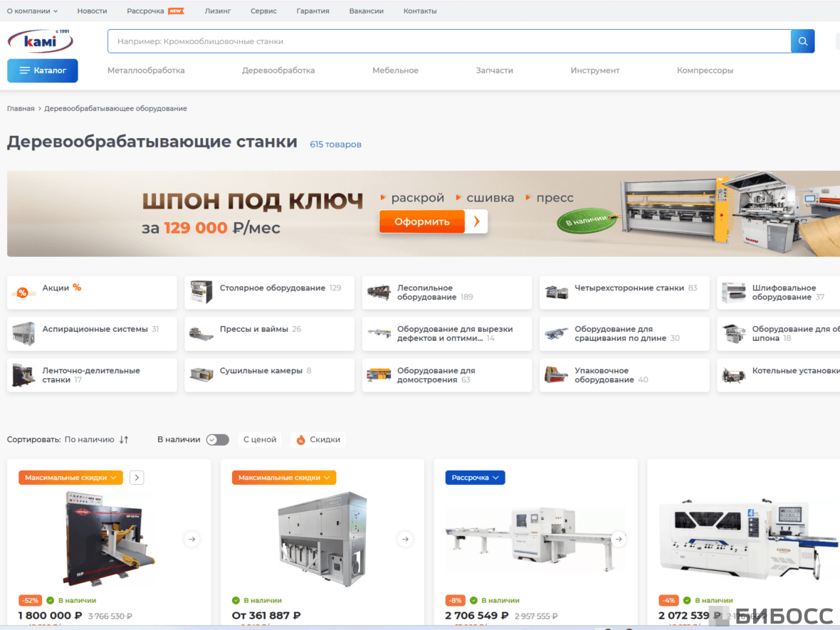Screen dimensions: 840x630
Task: Click the Оборудование для шпона icon
Action: pyautogui.click(x=733, y=334)
